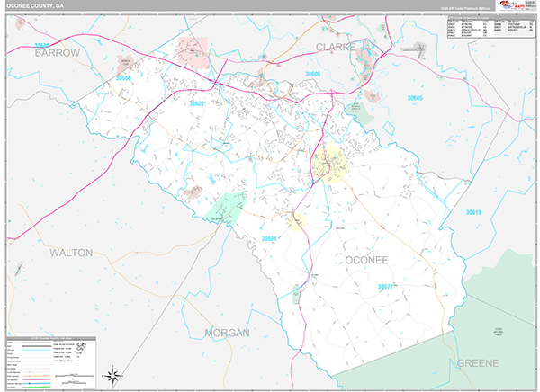The width and height of the screenshot is (540, 392).
Task: Click ZIP code label 30621
Action: click(269, 238)
